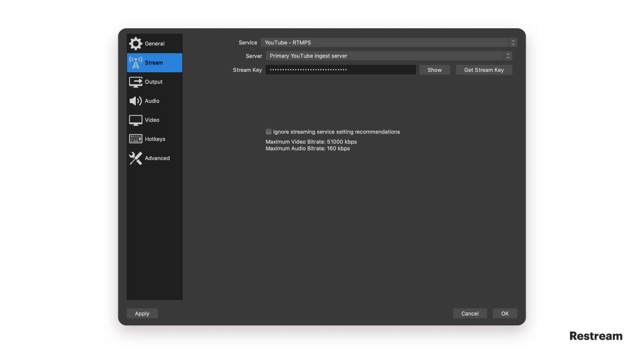Enable ignore streaming service setting recommendations
This screenshot has width=644, height=362.
point(268,131)
